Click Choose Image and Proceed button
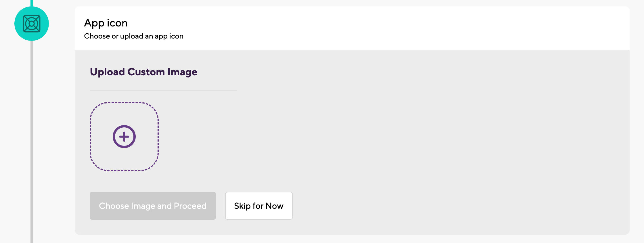The width and height of the screenshot is (644, 243). click(x=153, y=206)
